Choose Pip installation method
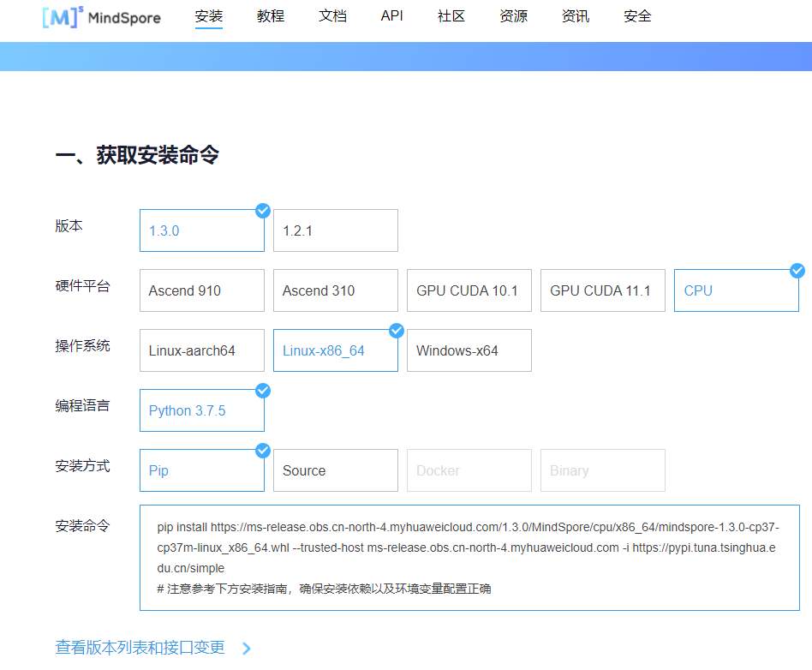812x670 pixels. coord(202,470)
